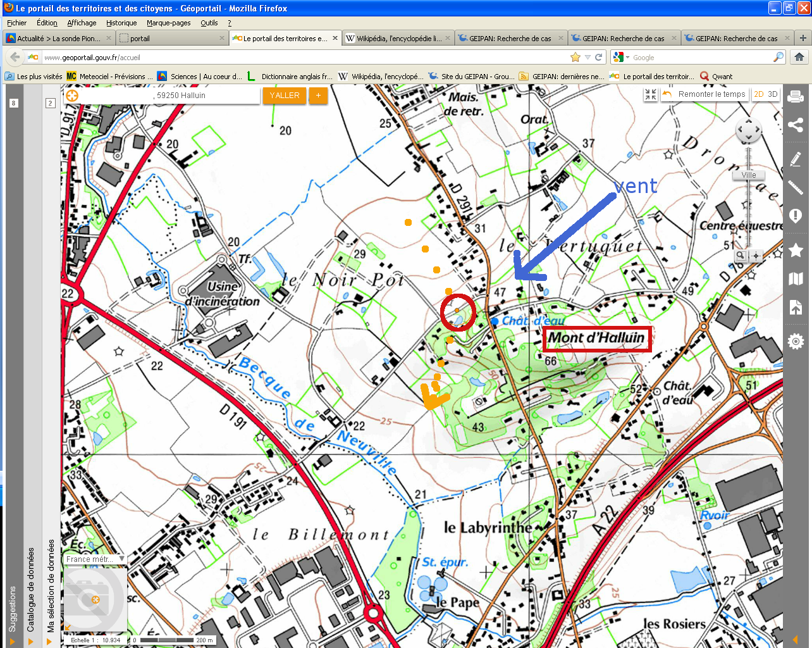This screenshot has width=812, height=648.
Task: Click the Ville zoom slider handle
Action: tap(749, 175)
